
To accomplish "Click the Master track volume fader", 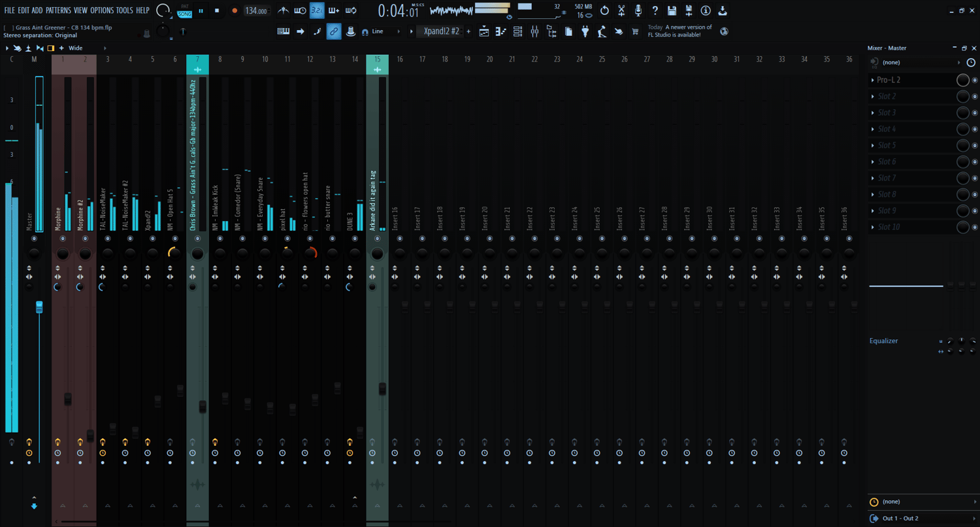I will coord(39,307).
